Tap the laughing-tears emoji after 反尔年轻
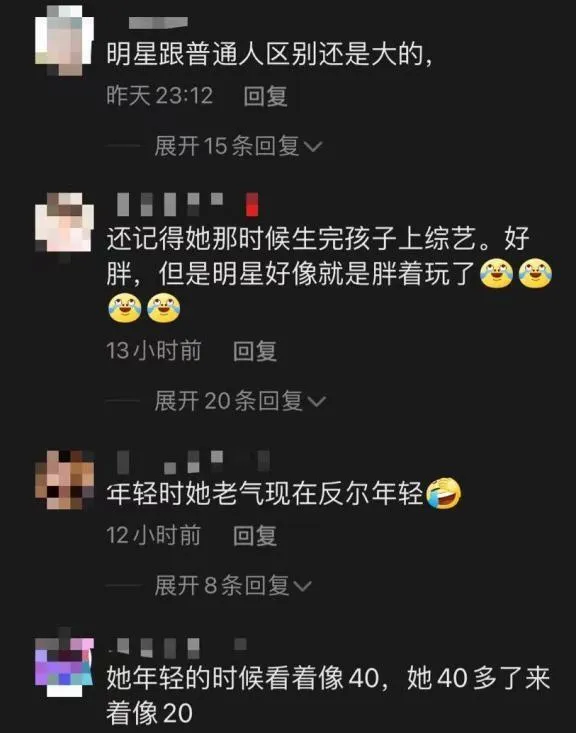The height and width of the screenshot is (733, 576). (444, 494)
